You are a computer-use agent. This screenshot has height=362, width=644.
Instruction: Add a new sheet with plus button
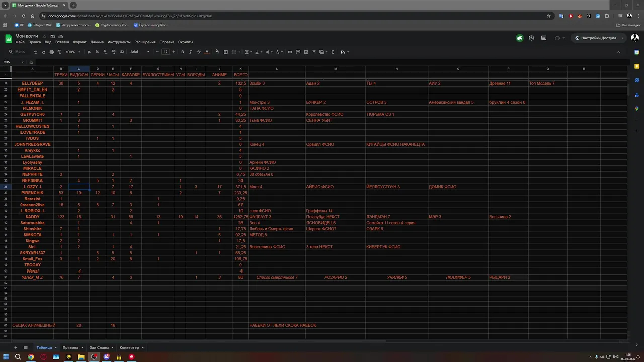tap(15, 347)
